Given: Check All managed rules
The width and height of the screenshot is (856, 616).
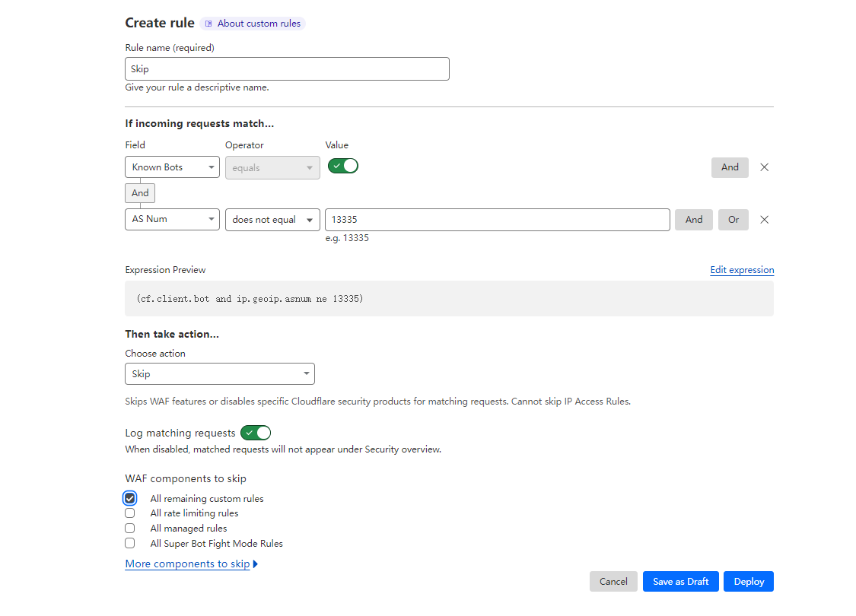Looking at the screenshot, I should 130,528.
